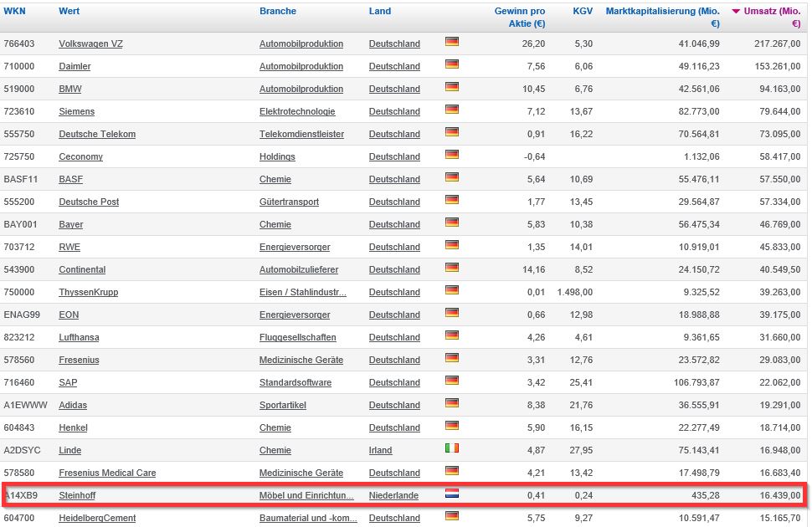812x527 pixels.
Task: Open Ceconomy stock link
Action: 81,157
